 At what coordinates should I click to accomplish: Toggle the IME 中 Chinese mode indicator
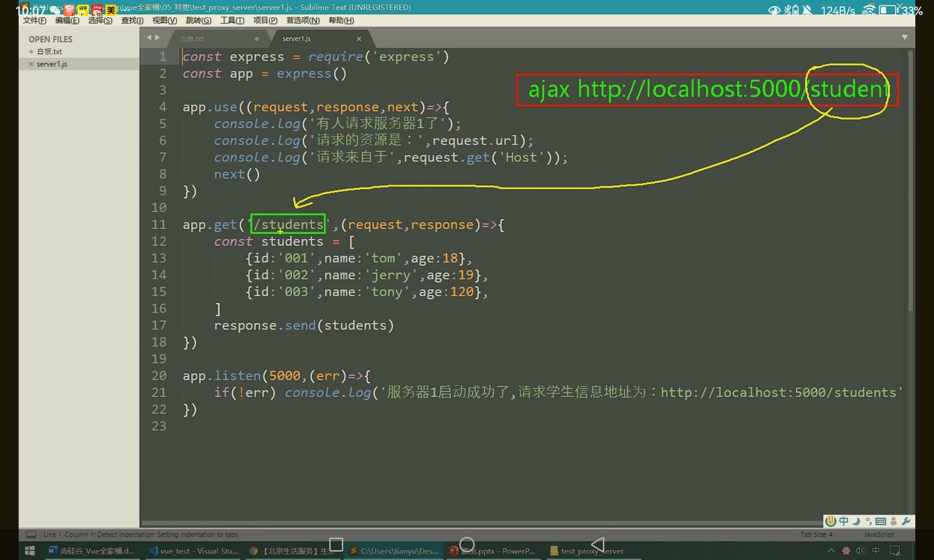pos(843,521)
